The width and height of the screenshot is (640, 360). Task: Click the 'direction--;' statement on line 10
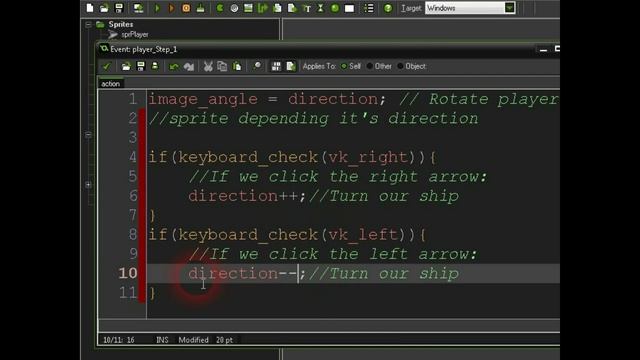(x=247, y=273)
